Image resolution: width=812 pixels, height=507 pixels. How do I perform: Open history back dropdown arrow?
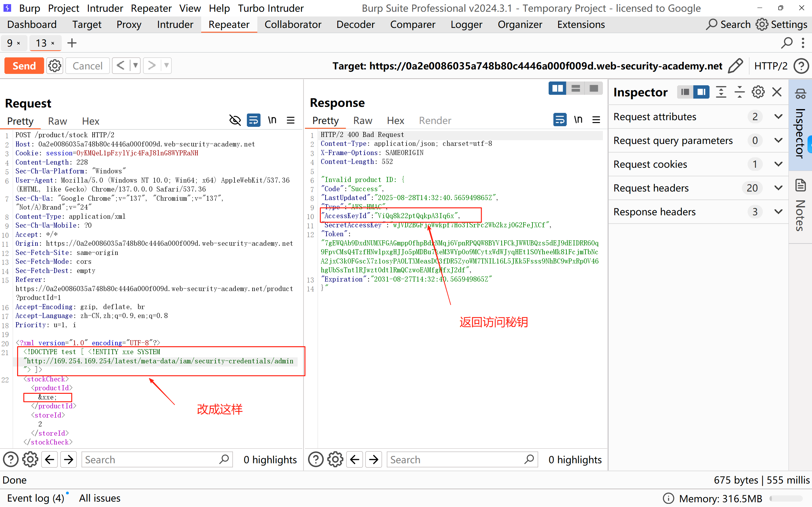tap(135, 65)
